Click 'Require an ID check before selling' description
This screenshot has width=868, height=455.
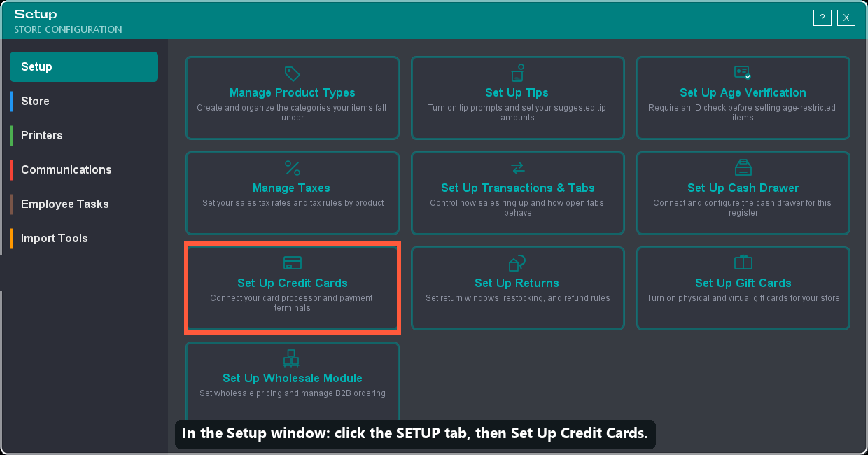pos(743,113)
